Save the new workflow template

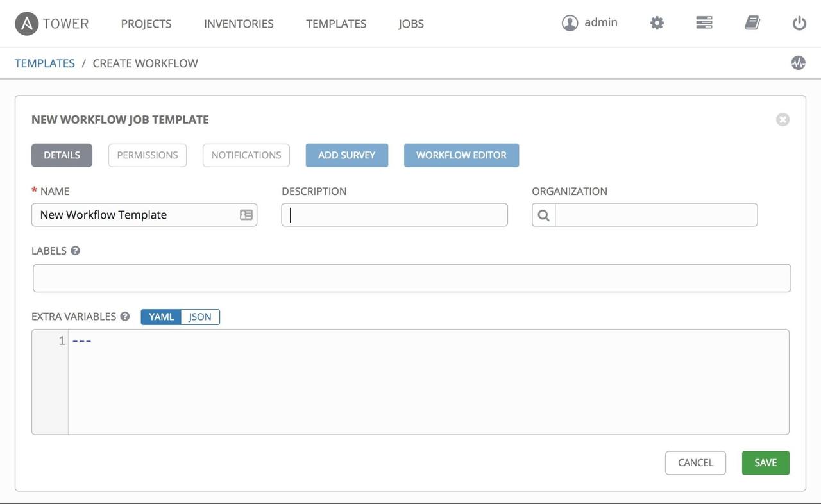(x=765, y=461)
